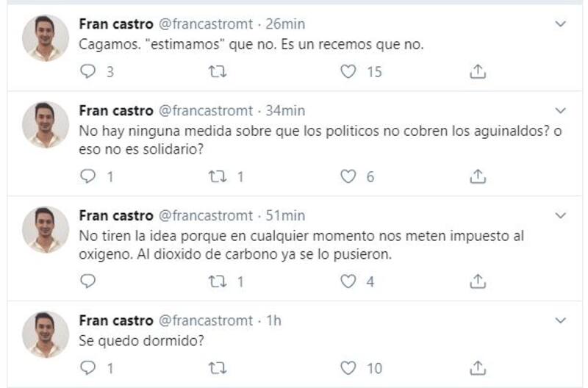This screenshot has height=388, width=588.
Task: Share the "Se quedo dormido?" tweet
Action: (x=478, y=367)
